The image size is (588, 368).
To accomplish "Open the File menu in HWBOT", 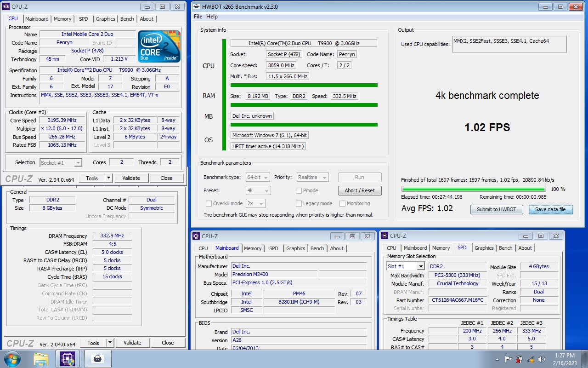I will tap(198, 17).
